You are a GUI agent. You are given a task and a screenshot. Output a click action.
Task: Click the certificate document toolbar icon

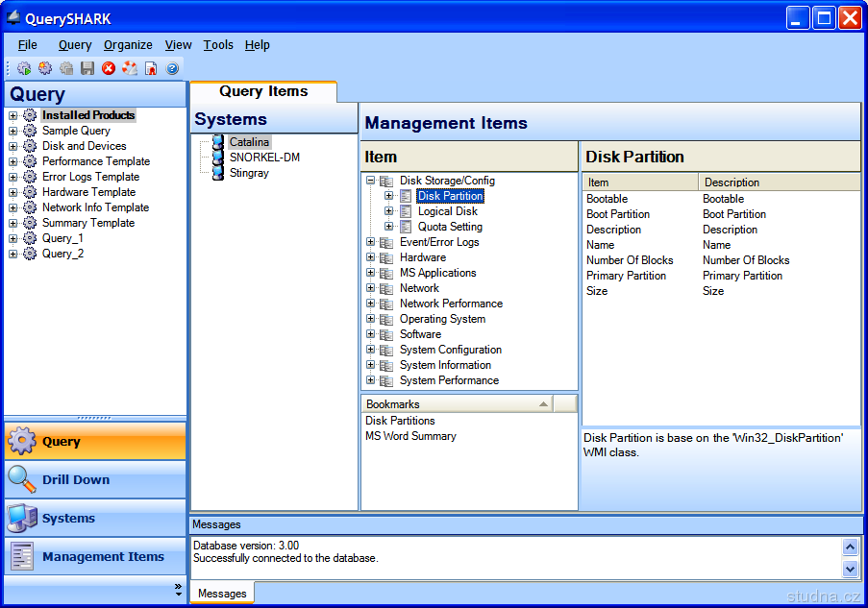(151, 68)
